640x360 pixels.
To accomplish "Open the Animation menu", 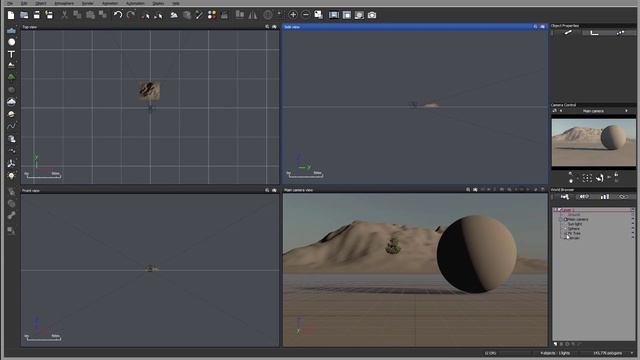I will tap(110, 3).
